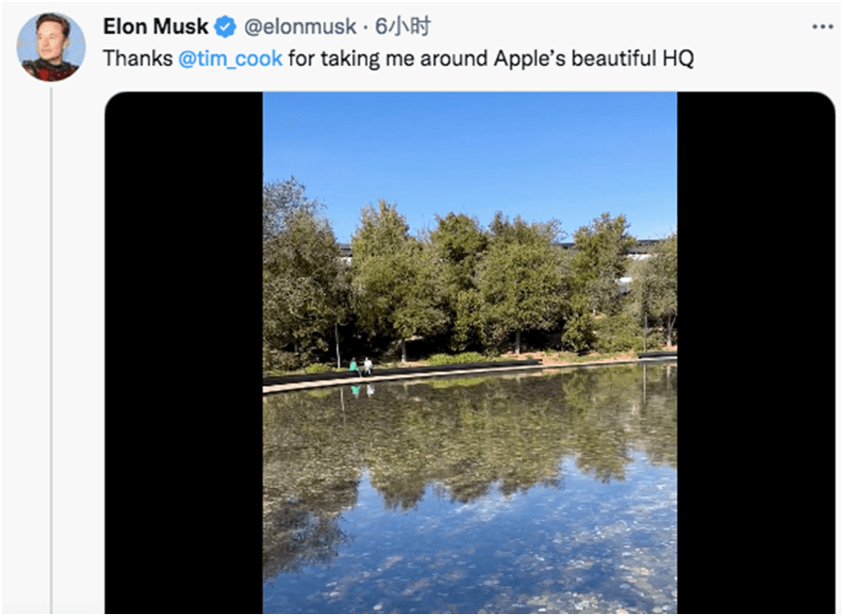The width and height of the screenshot is (843, 616).
Task: Click the reflection of the seated people
Action: click(x=362, y=390)
